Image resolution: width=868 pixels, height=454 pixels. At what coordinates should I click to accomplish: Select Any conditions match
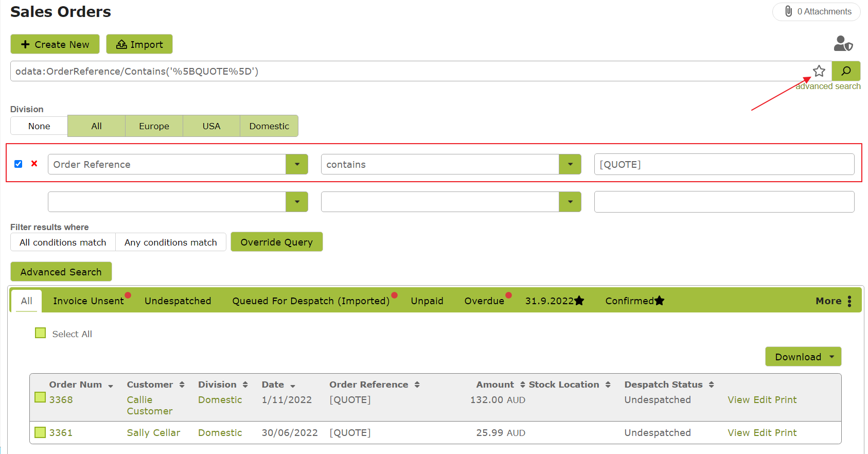[171, 242]
